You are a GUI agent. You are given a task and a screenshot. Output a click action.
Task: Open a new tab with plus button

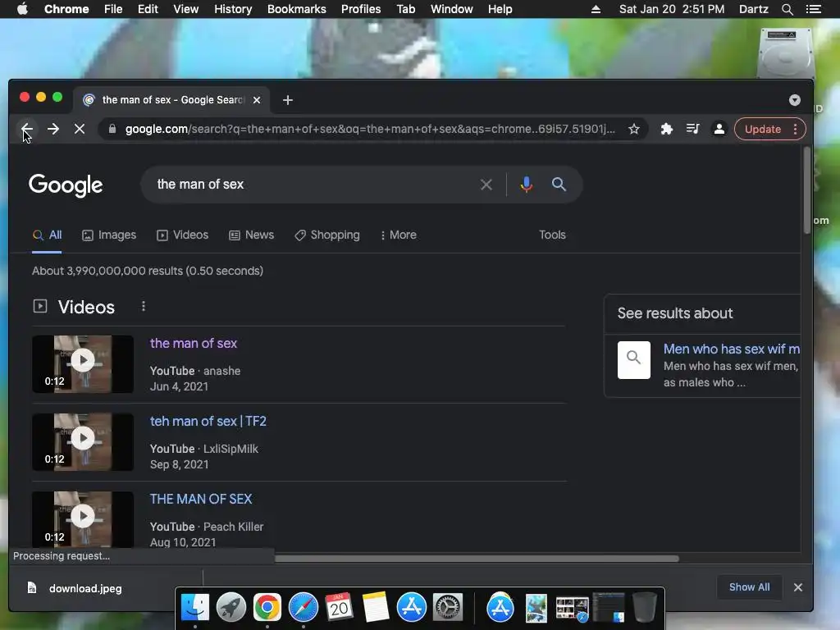[288, 100]
